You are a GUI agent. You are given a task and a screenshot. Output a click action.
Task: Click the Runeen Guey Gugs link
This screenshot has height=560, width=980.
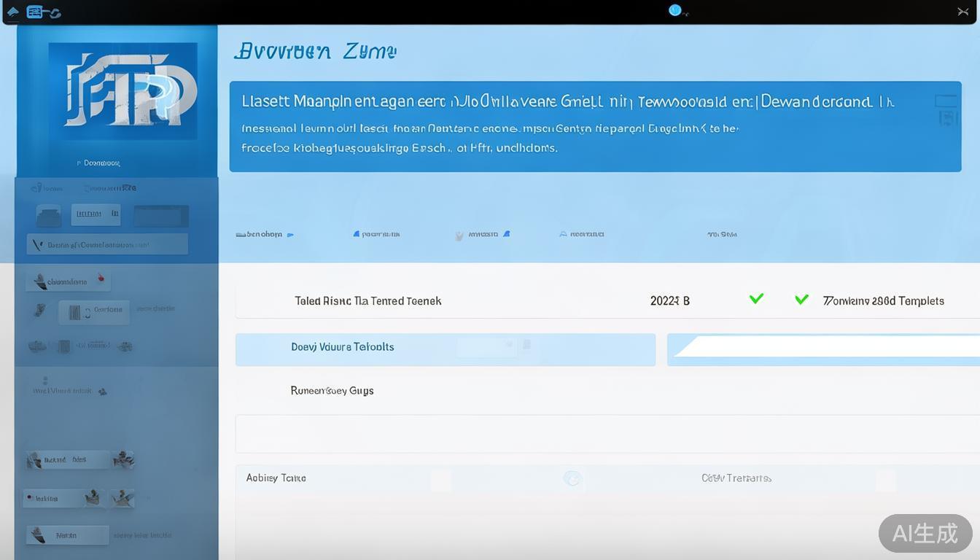click(332, 391)
